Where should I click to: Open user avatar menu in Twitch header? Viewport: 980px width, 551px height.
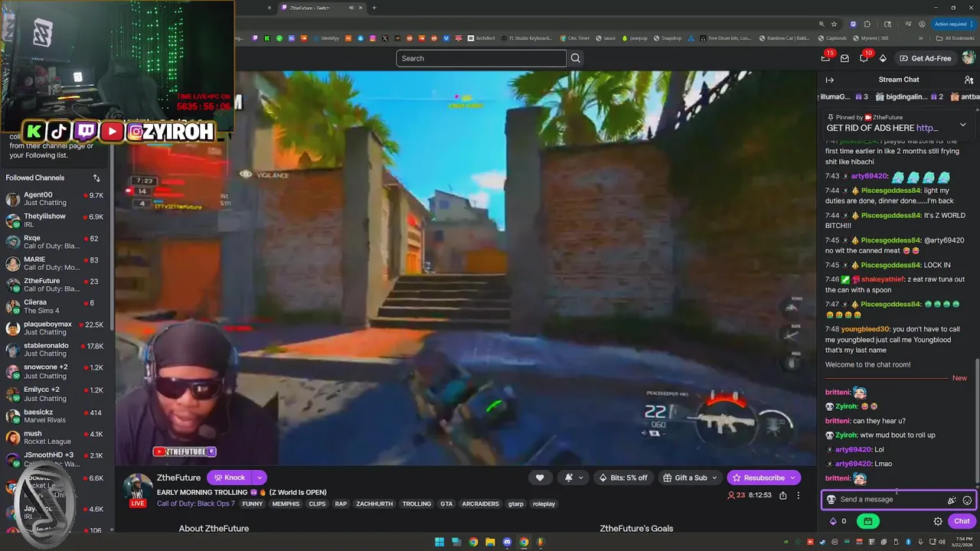[x=969, y=58]
